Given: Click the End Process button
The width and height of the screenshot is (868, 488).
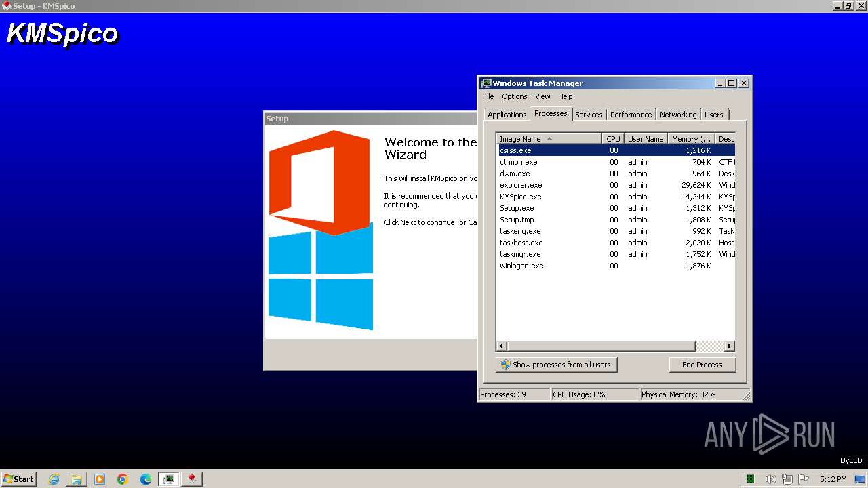Looking at the screenshot, I should pyautogui.click(x=702, y=365).
